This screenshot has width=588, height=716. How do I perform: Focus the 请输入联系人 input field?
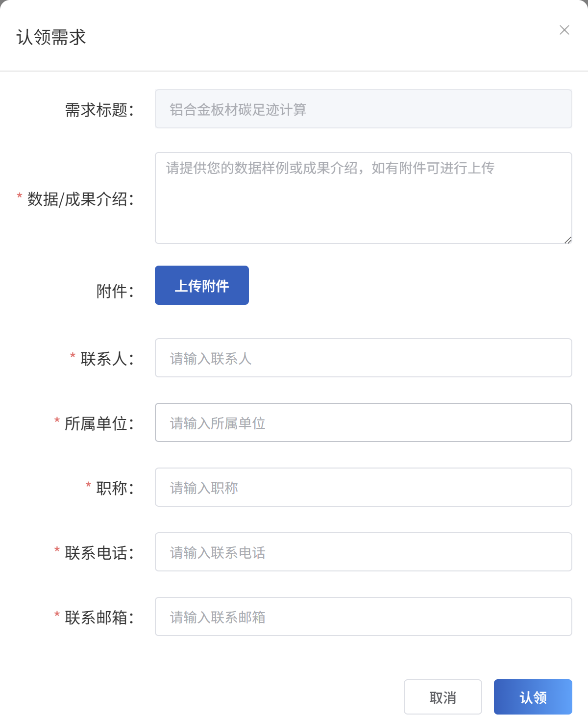coord(363,358)
